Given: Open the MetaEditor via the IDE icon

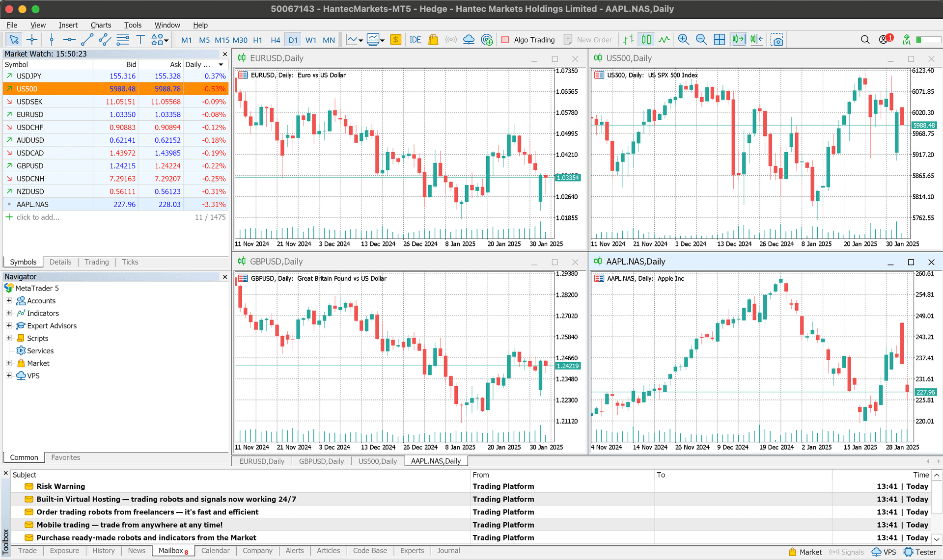Looking at the screenshot, I should [x=415, y=39].
